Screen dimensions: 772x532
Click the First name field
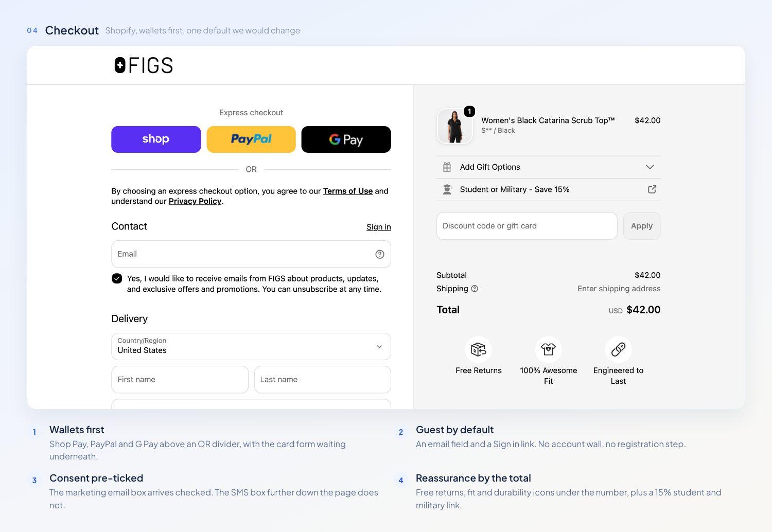[x=180, y=380]
